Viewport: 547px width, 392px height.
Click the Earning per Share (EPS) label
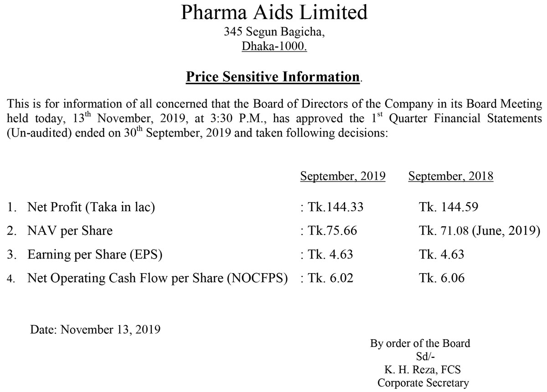95,255
